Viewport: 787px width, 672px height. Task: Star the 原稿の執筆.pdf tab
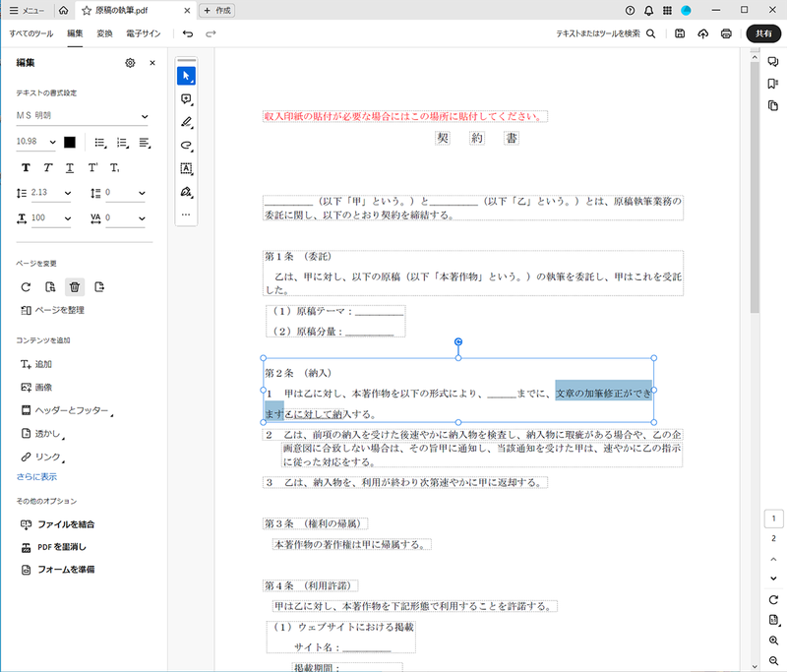point(87,11)
